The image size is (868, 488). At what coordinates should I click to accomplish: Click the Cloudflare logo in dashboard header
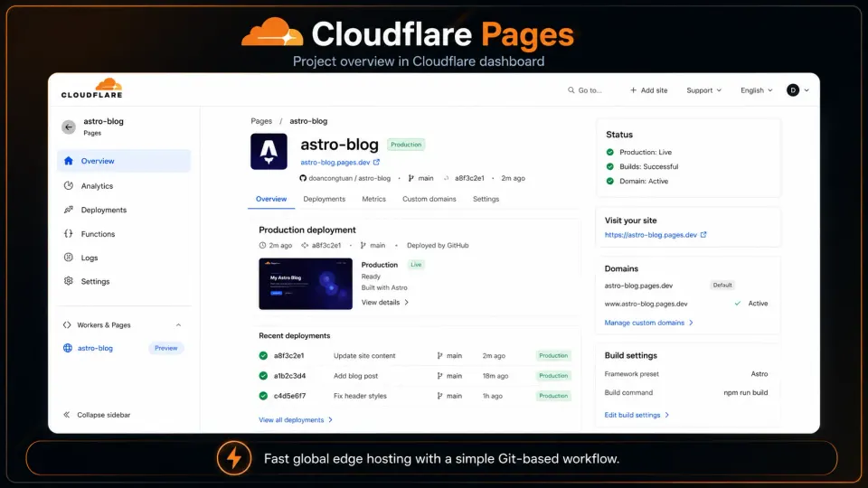(x=92, y=89)
